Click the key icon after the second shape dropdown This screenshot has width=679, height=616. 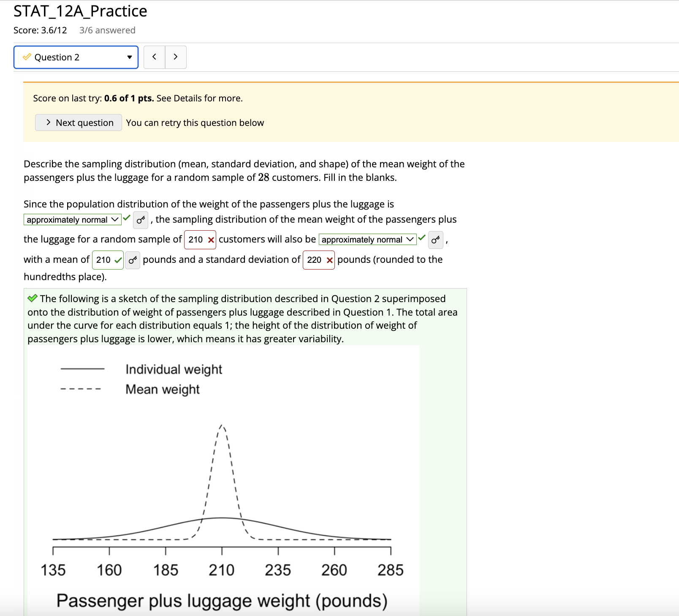click(435, 241)
